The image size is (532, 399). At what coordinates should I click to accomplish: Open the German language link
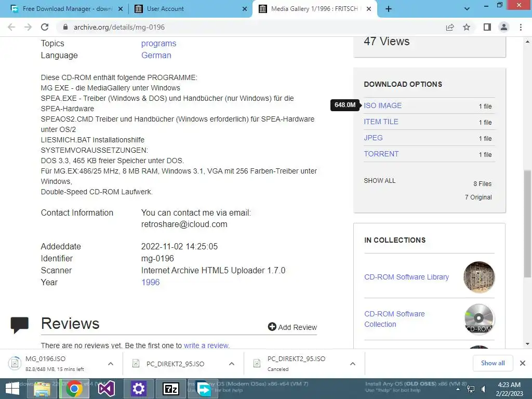[156, 55]
